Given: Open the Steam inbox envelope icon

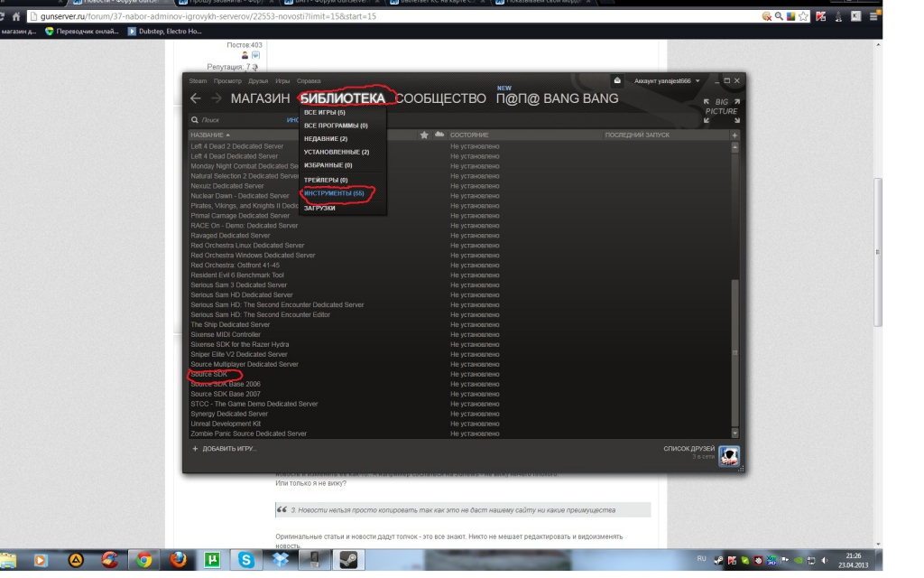Looking at the screenshot, I should click(x=617, y=81).
